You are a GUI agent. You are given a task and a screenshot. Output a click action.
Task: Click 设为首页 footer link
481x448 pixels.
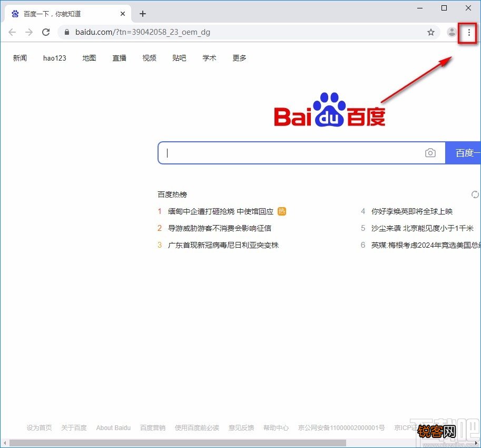(x=40, y=428)
